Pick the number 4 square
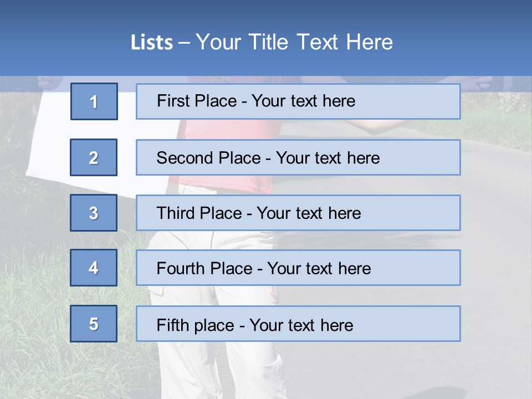 pos(94,268)
